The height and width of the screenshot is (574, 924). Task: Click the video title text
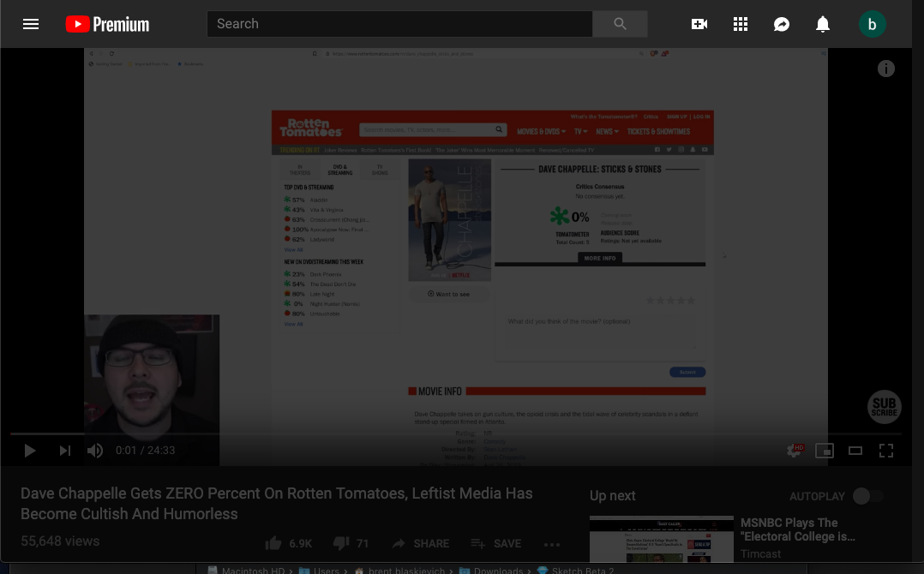[x=276, y=504]
